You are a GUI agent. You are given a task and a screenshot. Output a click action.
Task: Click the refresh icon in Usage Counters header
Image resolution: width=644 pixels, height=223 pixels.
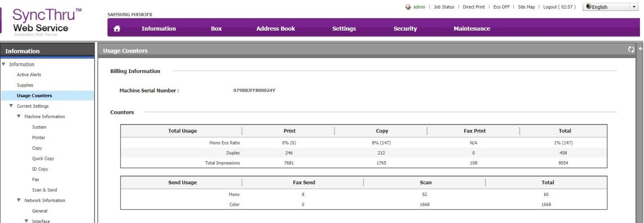click(x=631, y=50)
